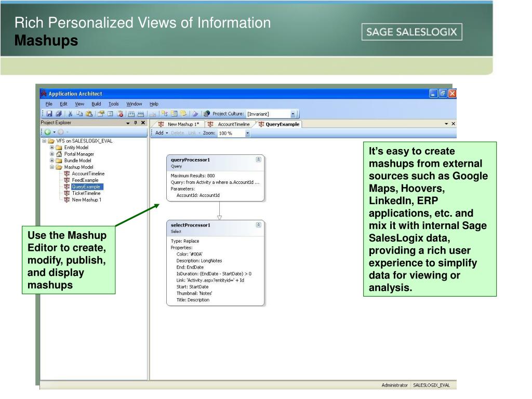Switch to the New Mashup 1* tab
The width and height of the screenshot is (532, 399).
pos(180,124)
